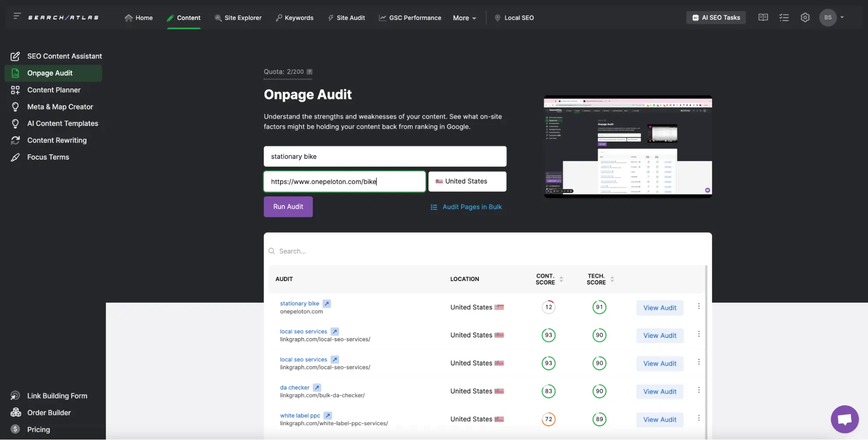Click the AUDIT column header
The width and height of the screenshot is (868, 440).
coord(284,279)
